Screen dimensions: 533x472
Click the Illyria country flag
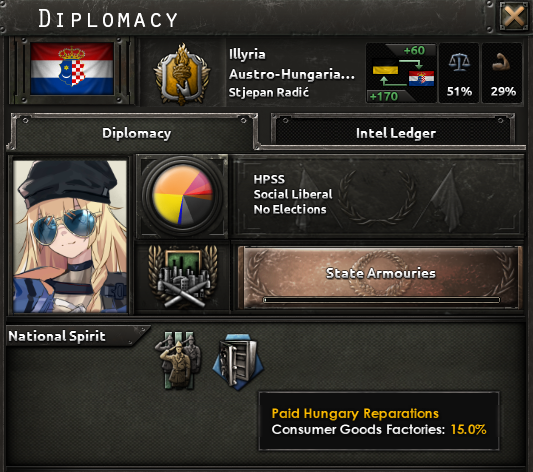point(72,69)
